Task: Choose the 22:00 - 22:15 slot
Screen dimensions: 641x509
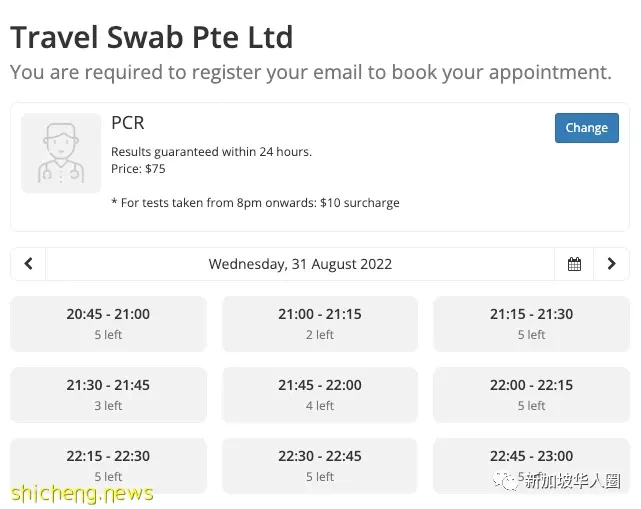Action: click(531, 395)
